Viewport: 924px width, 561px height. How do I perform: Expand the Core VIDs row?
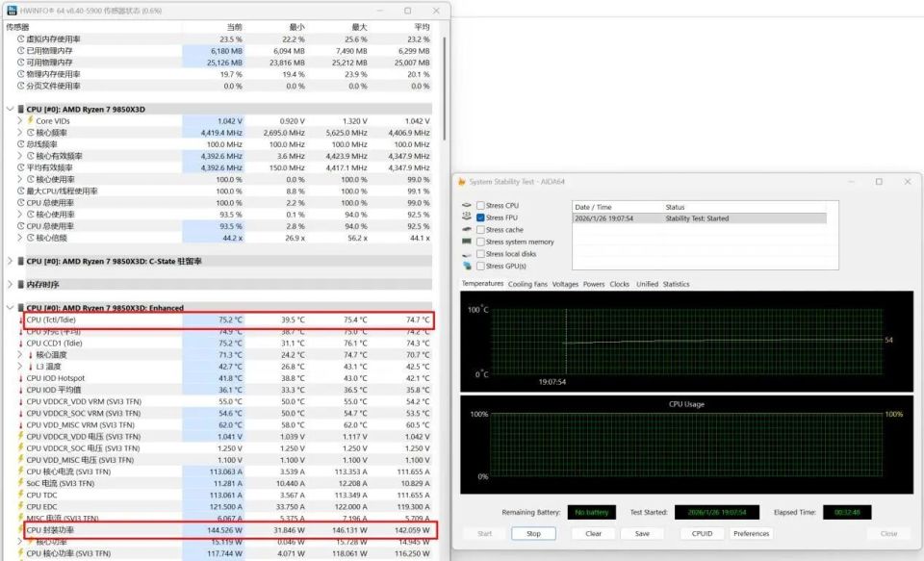click(19, 120)
